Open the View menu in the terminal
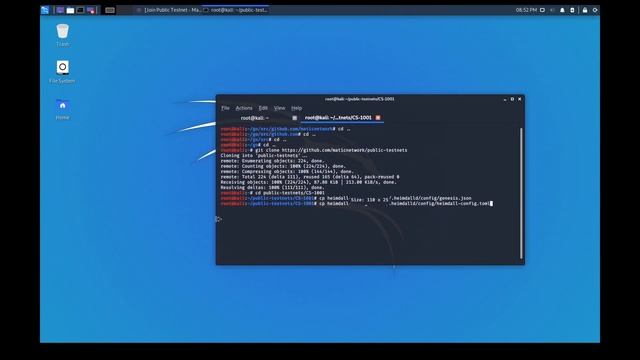The width and height of the screenshot is (640, 360). [280, 108]
